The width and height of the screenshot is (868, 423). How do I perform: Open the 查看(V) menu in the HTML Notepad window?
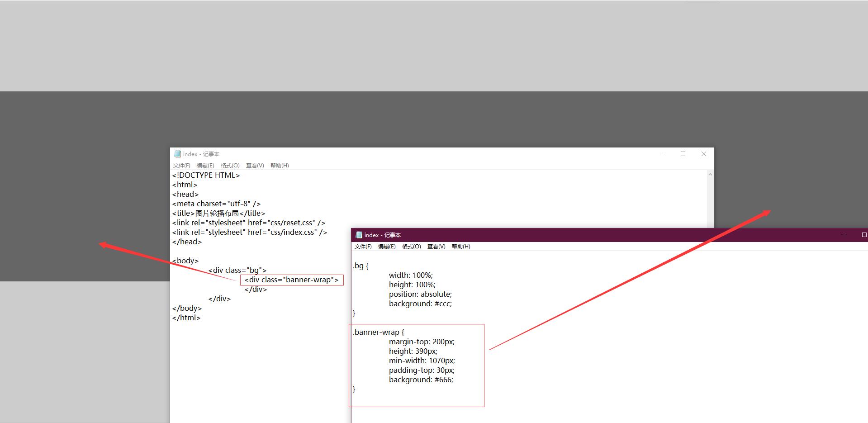point(255,166)
